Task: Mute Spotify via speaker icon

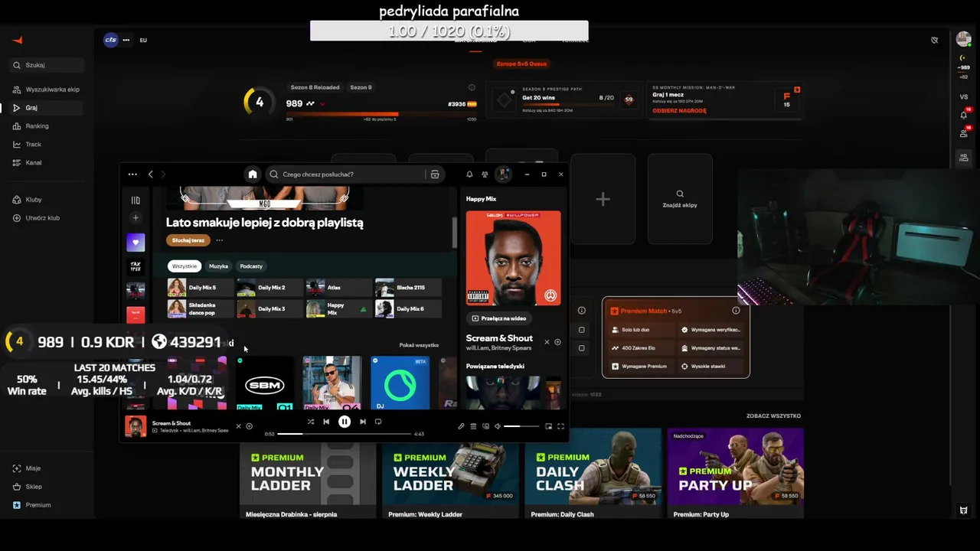Action: [498, 426]
